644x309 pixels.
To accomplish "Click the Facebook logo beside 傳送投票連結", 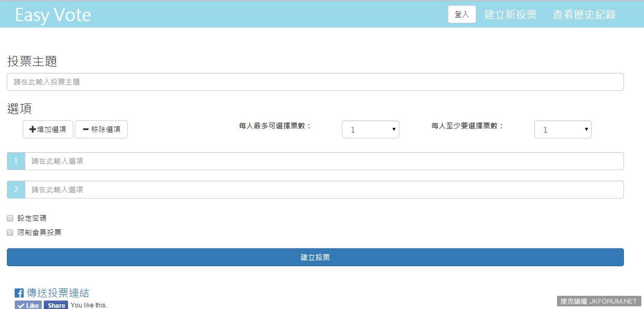I will (x=19, y=293).
